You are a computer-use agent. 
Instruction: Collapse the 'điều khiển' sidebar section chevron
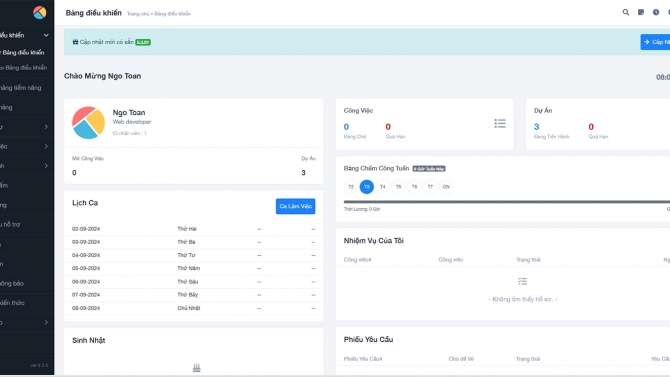[x=46, y=35]
